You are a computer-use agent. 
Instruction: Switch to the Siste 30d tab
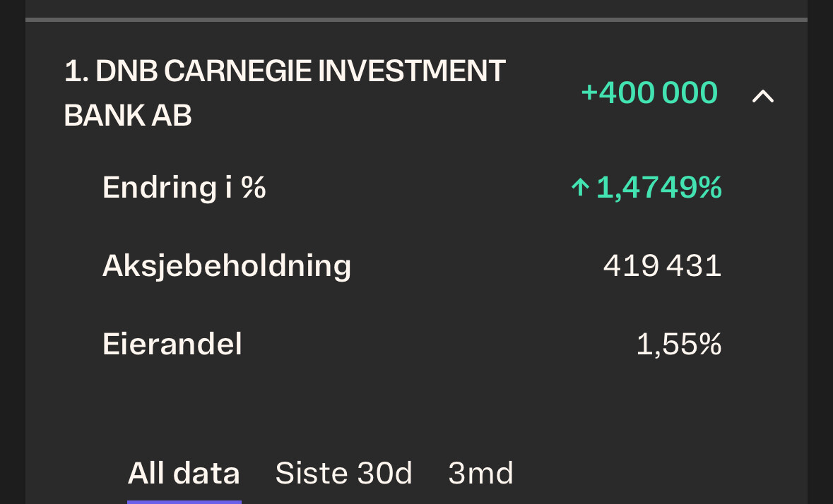click(x=343, y=473)
